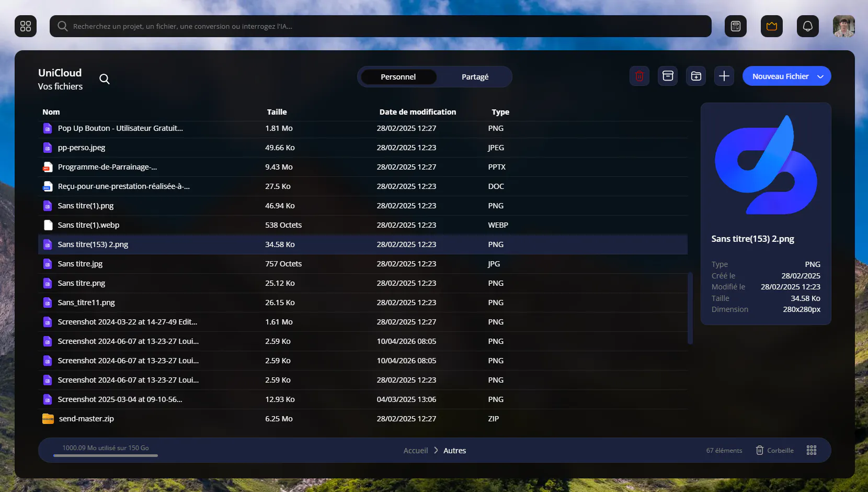Click the DOC icon of Reçu-pour-une-prestation
The width and height of the screenshot is (868, 492).
click(x=48, y=186)
